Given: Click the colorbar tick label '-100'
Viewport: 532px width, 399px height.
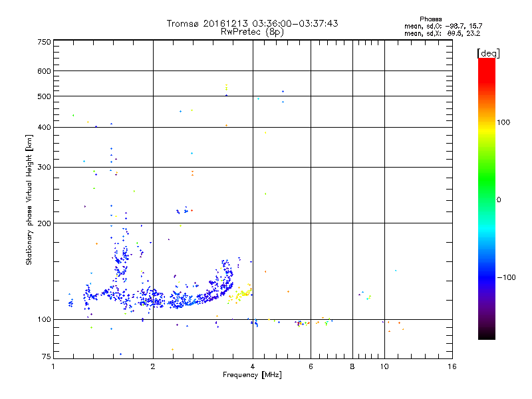Looking at the screenshot, I should (x=506, y=277).
